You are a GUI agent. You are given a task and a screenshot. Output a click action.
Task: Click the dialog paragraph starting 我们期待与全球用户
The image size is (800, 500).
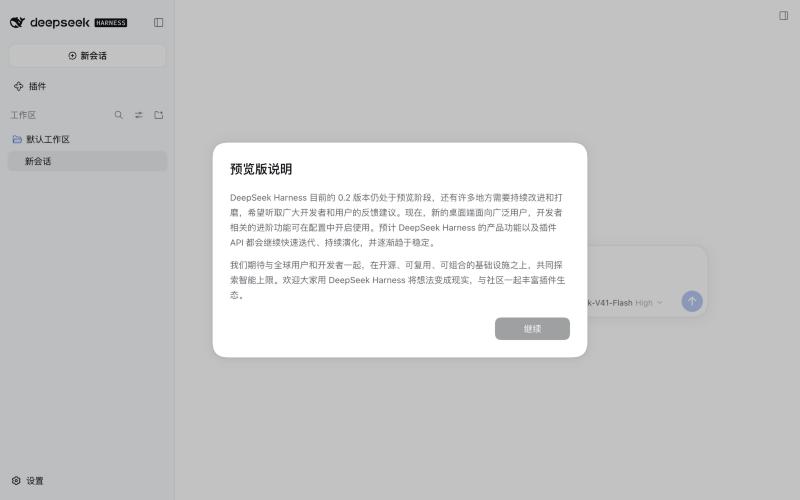(397, 280)
